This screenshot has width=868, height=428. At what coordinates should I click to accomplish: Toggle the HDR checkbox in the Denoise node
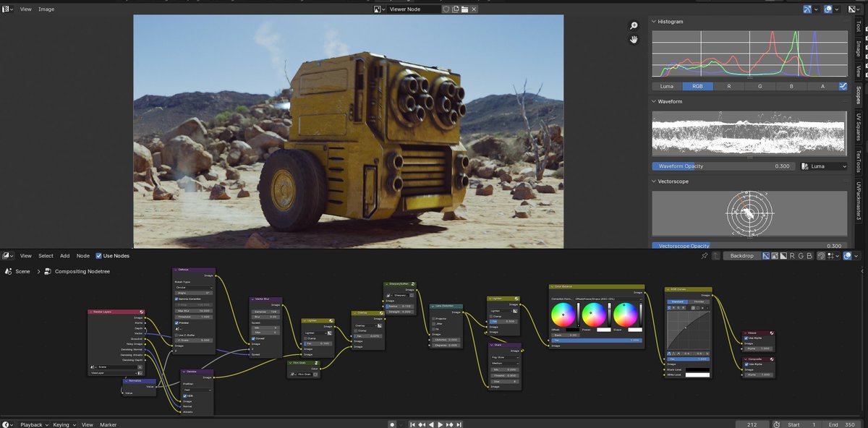tap(185, 396)
